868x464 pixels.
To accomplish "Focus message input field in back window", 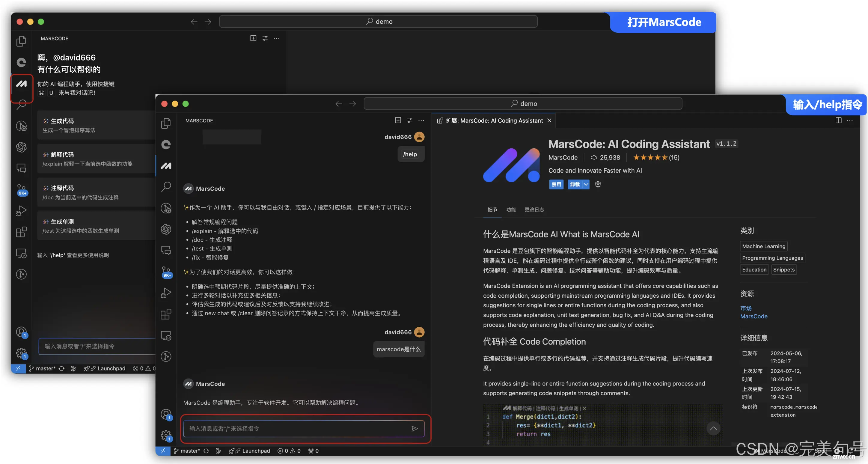I will [x=97, y=346].
